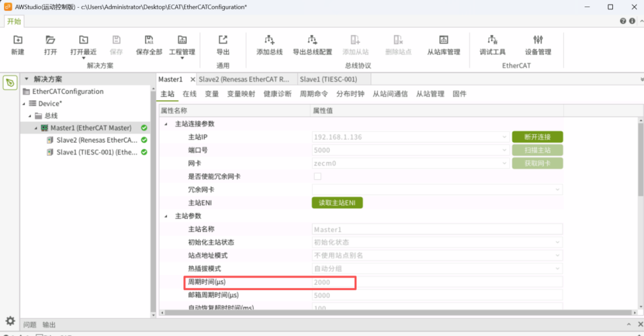
Task: Click the 获取网卡 button
Action: [x=537, y=164]
